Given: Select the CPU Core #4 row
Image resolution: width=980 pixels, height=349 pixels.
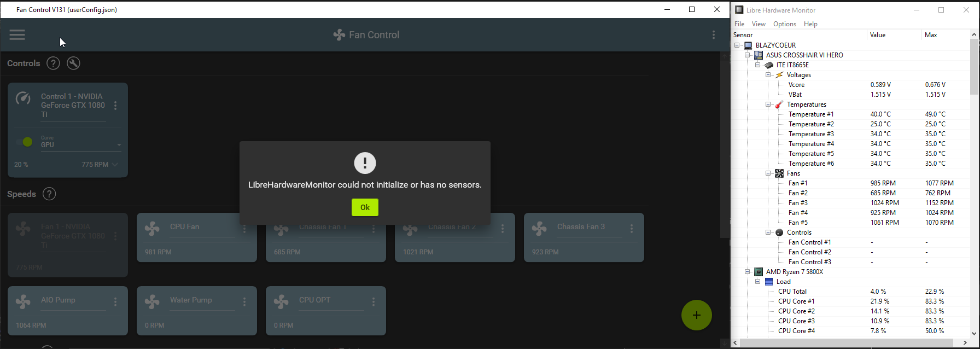Looking at the screenshot, I should 850,331.
